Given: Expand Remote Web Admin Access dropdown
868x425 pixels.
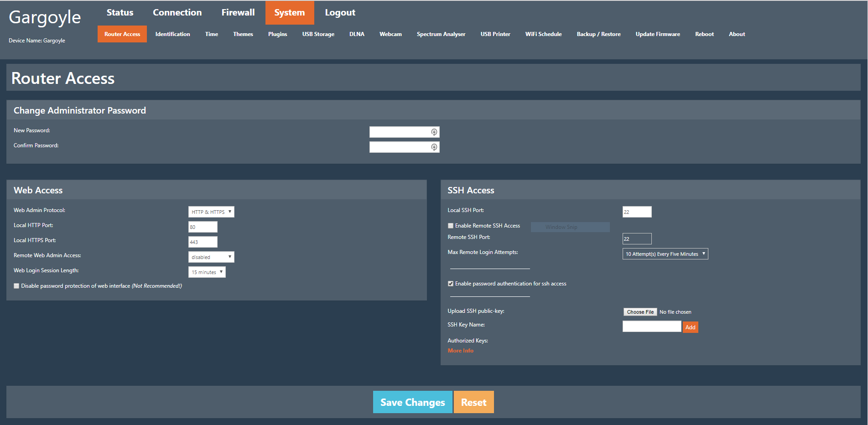Looking at the screenshot, I should click(211, 257).
